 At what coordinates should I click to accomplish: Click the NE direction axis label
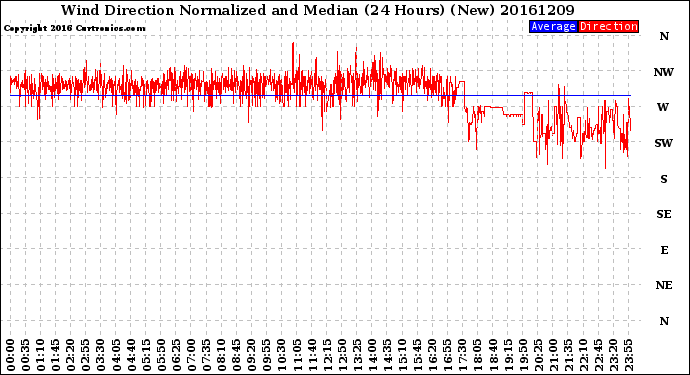tap(664, 285)
